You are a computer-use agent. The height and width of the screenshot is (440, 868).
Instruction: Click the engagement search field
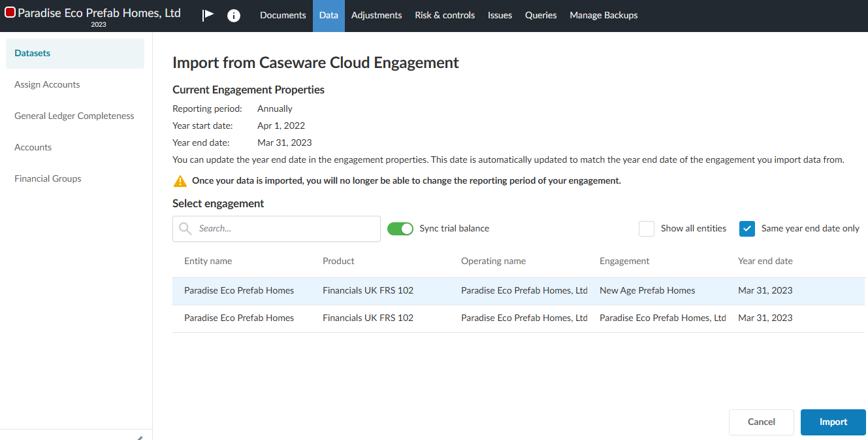tap(276, 229)
